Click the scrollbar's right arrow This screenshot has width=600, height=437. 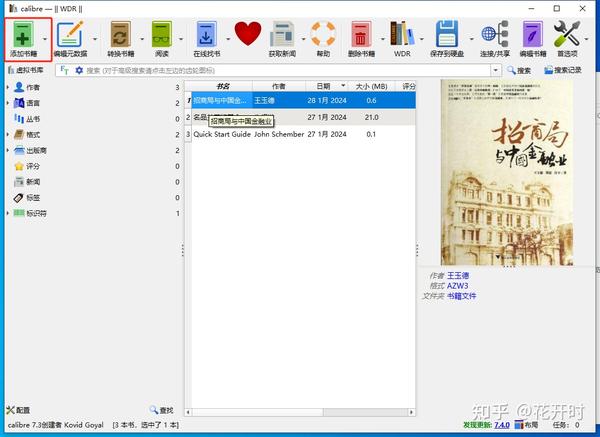click(x=411, y=412)
